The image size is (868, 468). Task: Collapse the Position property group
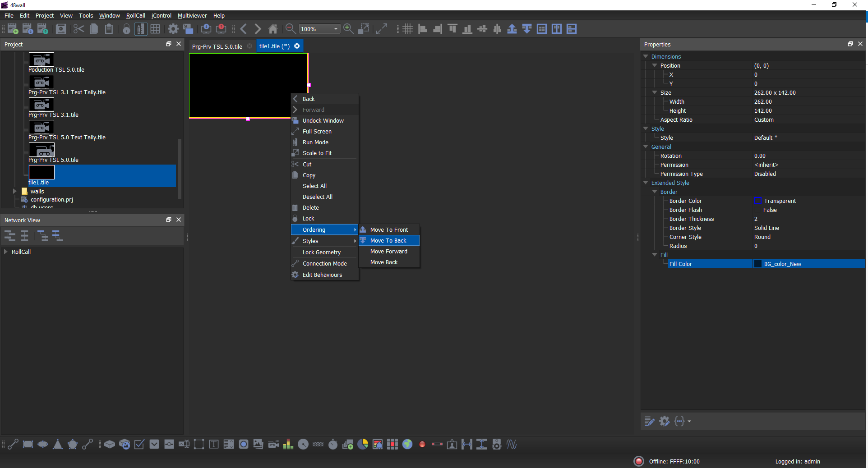[x=655, y=65]
